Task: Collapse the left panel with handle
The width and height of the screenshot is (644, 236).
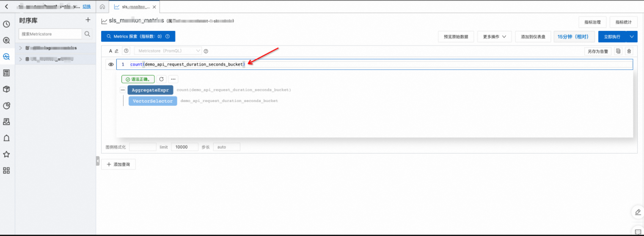Action: tap(98, 161)
